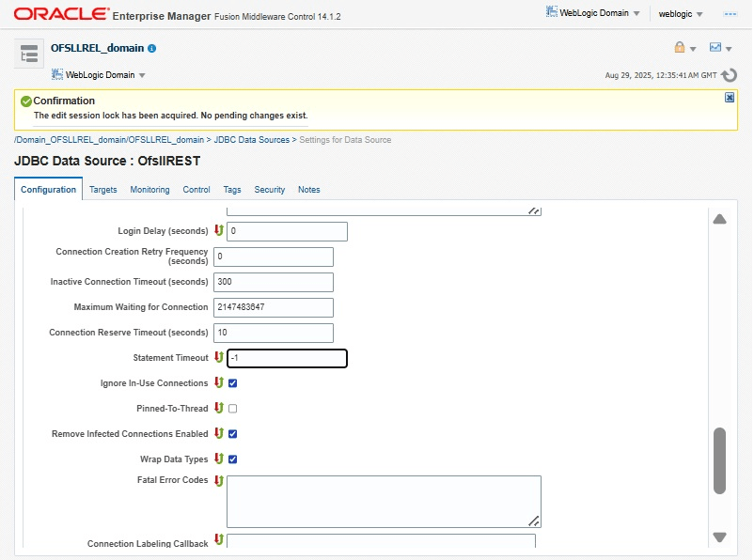754x560 pixels.
Task: Uncheck Remove Infected Connections Enabled
Action: (232, 434)
